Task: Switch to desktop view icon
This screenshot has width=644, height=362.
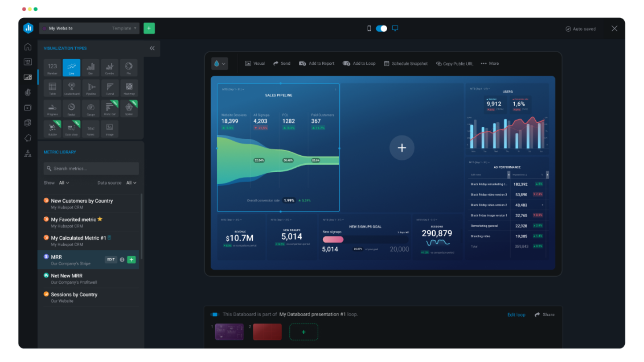Action: pos(395,29)
